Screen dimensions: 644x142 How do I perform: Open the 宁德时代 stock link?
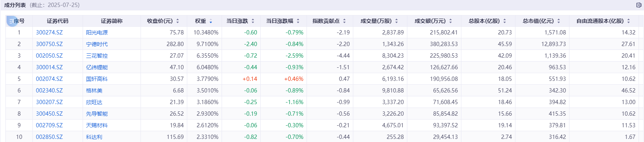(x=97, y=44)
